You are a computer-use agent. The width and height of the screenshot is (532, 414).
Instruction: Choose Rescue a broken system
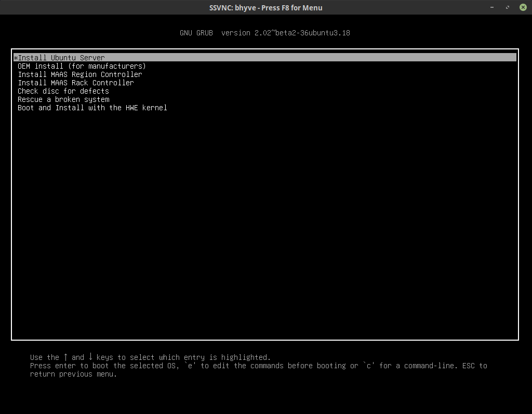pyautogui.click(x=63, y=99)
